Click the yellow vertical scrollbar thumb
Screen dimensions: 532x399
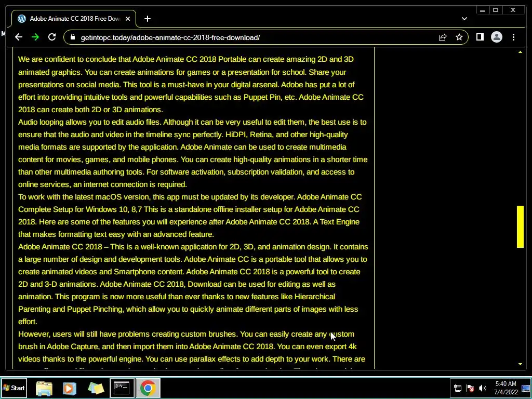point(520,227)
